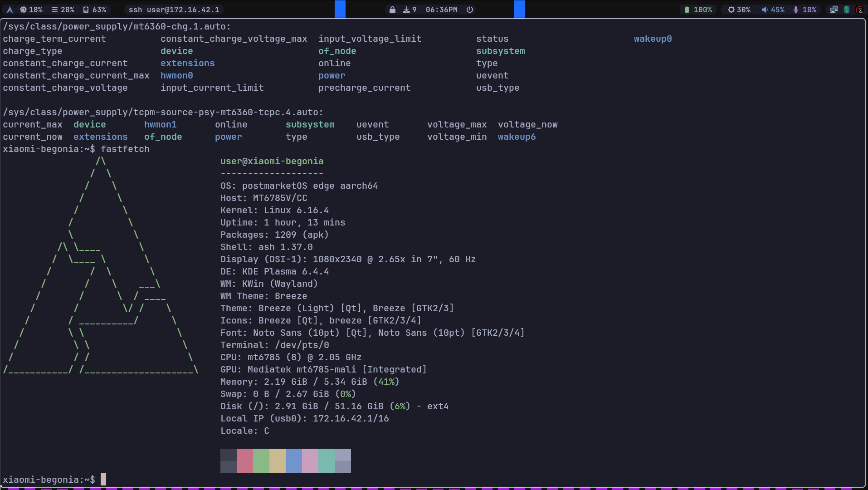Click 'precharge_current' file name

pos(365,88)
